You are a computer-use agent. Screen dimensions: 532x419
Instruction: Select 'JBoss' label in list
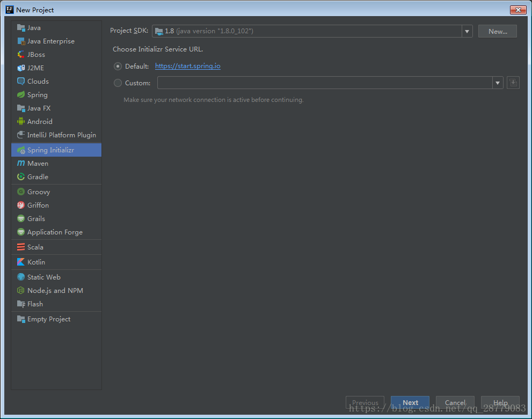pyautogui.click(x=36, y=55)
